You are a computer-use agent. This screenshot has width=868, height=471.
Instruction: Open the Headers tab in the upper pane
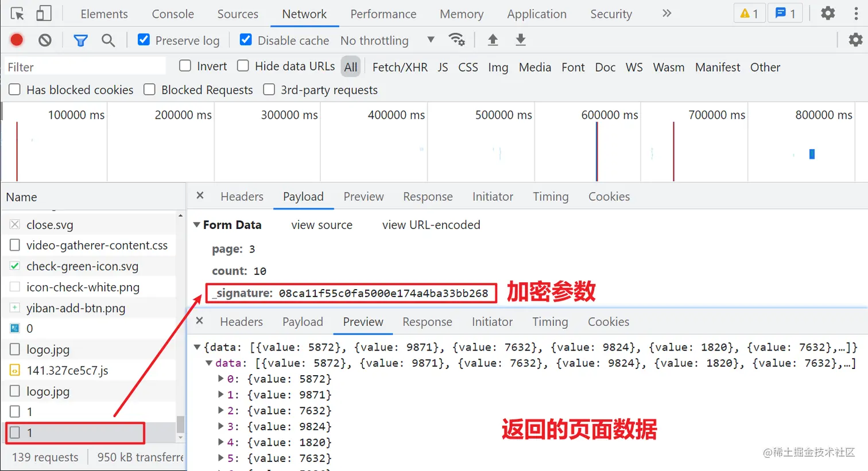click(242, 196)
